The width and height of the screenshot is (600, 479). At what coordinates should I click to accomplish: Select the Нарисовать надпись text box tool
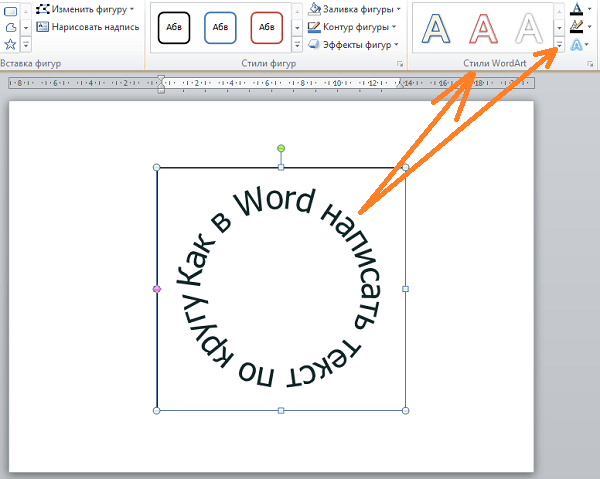point(88,27)
